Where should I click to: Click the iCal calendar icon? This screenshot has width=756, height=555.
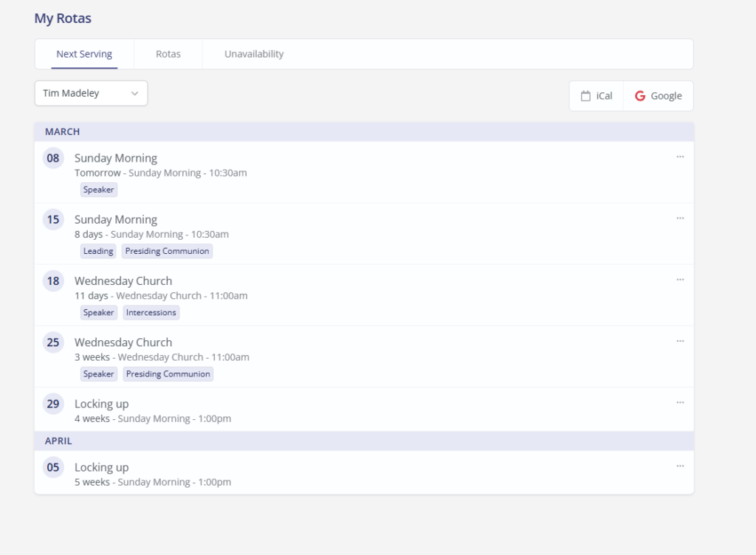tap(585, 96)
